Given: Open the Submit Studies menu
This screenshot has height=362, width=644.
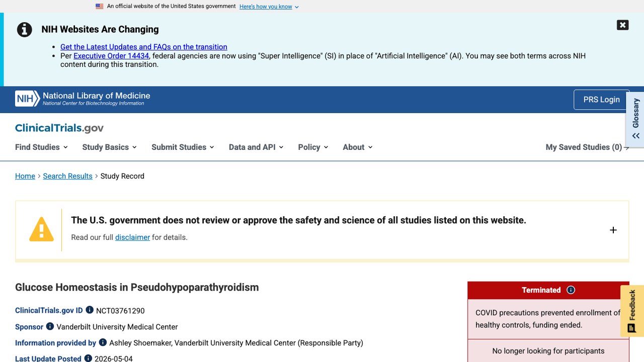Looking at the screenshot, I should click(183, 147).
